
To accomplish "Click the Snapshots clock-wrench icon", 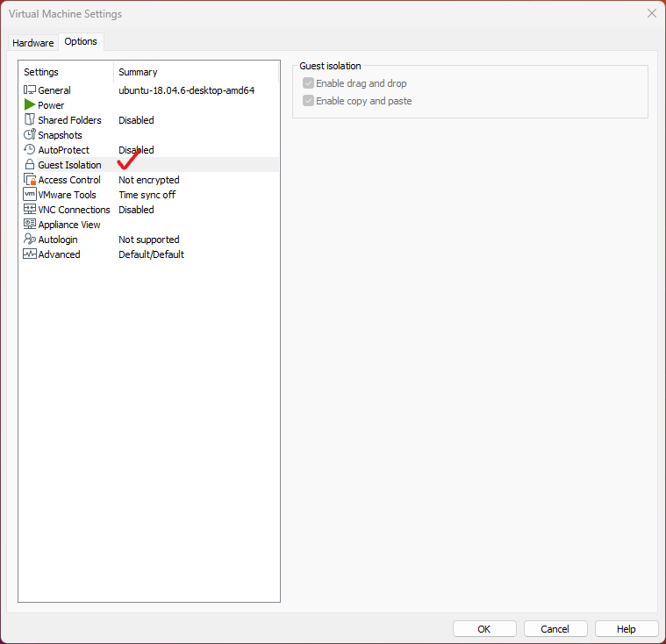I will pos(29,134).
